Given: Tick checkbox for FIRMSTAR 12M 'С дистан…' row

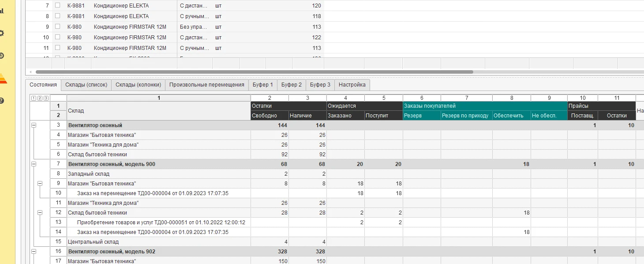Looking at the screenshot, I should click(57, 37).
